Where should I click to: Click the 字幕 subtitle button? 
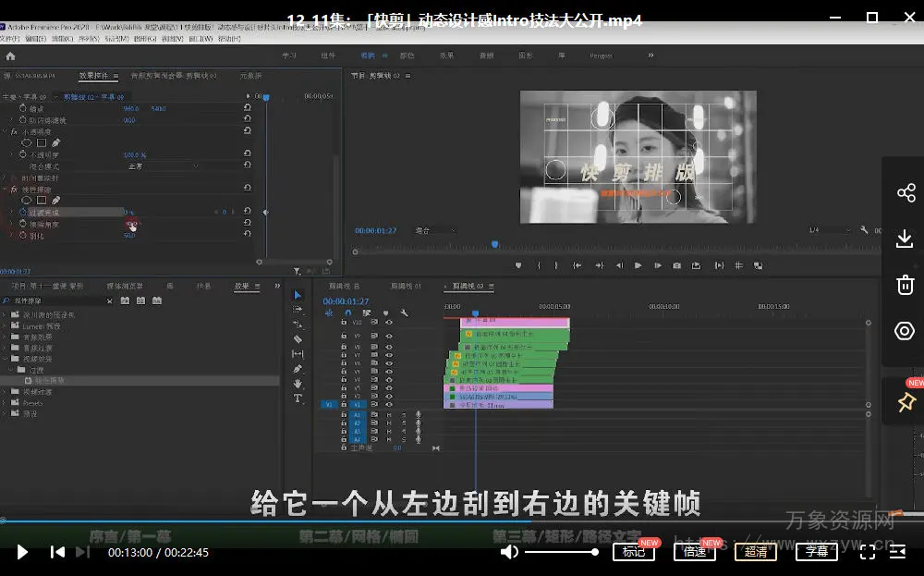[x=816, y=552]
